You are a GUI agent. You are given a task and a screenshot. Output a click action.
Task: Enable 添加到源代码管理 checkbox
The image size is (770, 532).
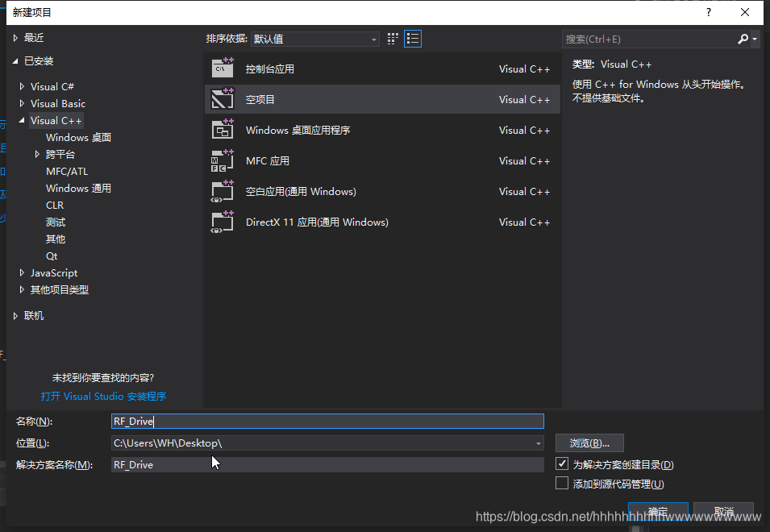tap(562, 484)
